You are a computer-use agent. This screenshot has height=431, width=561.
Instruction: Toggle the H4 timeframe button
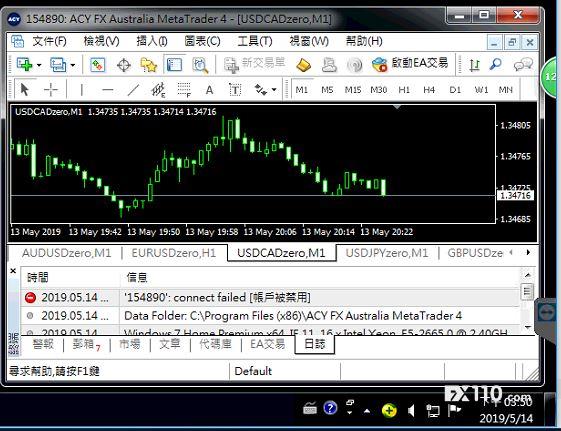(429, 89)
